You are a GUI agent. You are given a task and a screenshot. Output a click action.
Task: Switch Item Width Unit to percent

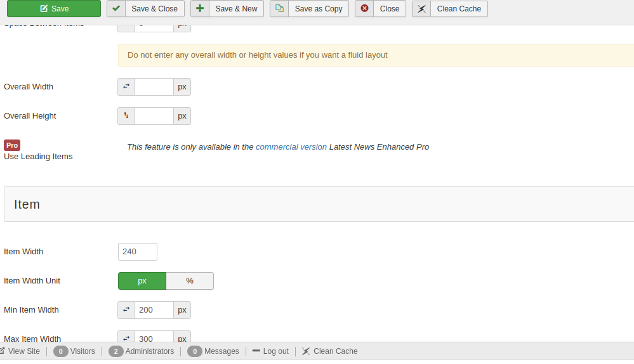tap(190, 281)
